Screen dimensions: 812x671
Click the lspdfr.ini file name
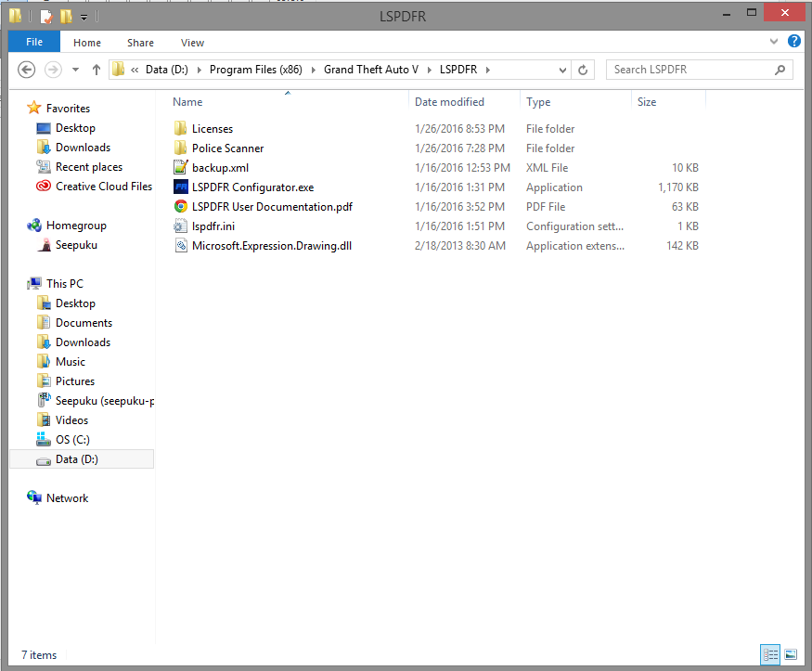[213, 226]
